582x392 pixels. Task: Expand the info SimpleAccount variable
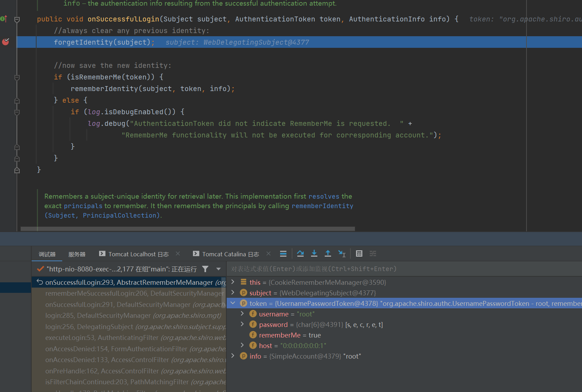click(x=233, y=356)
